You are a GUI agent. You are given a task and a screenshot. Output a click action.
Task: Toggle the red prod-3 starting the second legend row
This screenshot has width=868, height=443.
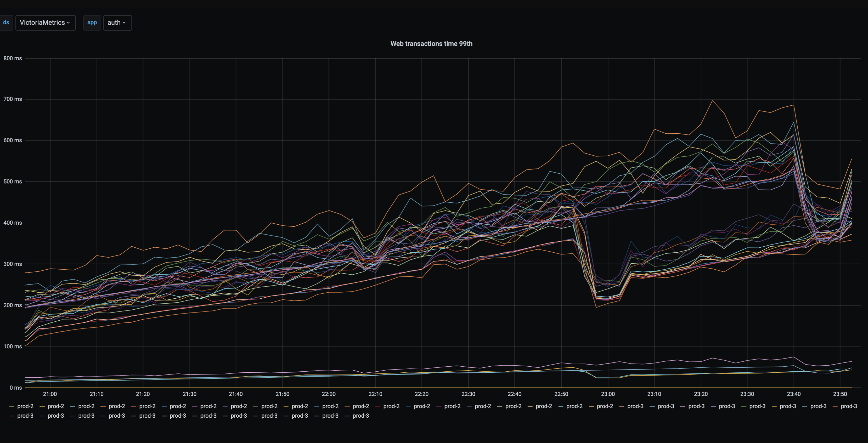(25, 416)
